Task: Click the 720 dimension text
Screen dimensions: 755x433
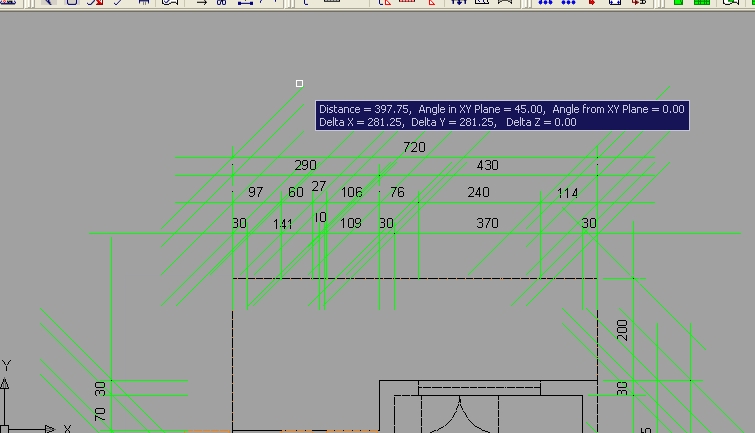Action: click(414, 147)
